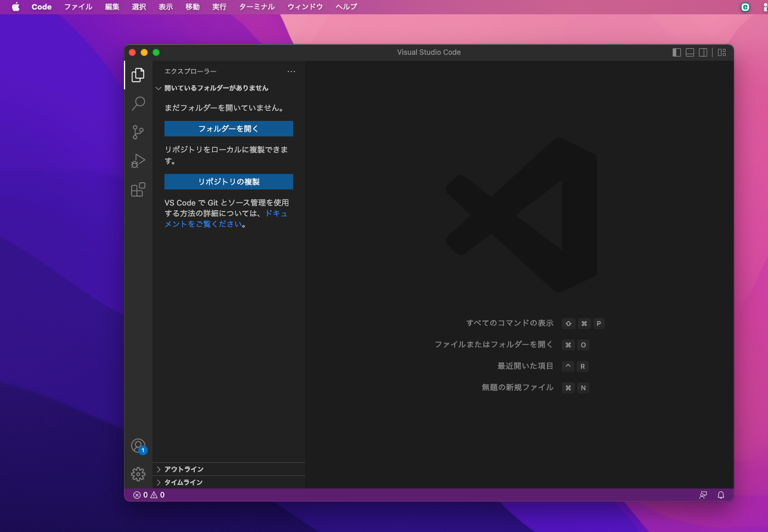Image resolution: width=768 pixels, height=532 pixels.
Task: Select the Search icon in the activity bar
Action: [138, 104]
